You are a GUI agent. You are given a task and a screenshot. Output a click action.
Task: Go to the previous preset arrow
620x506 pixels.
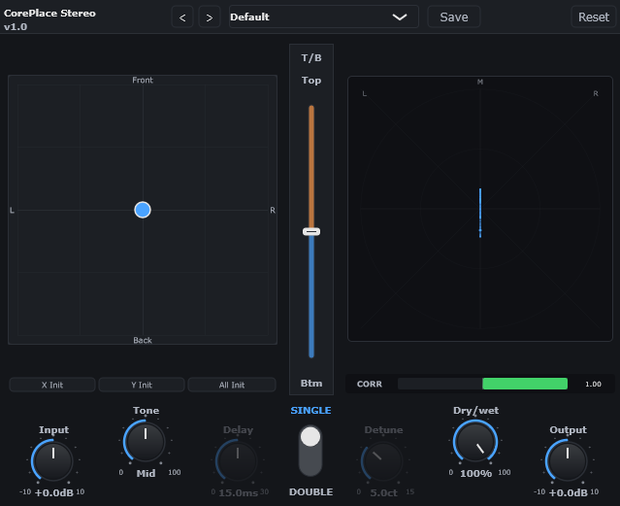pyautogui.click(x=182, y=17)
